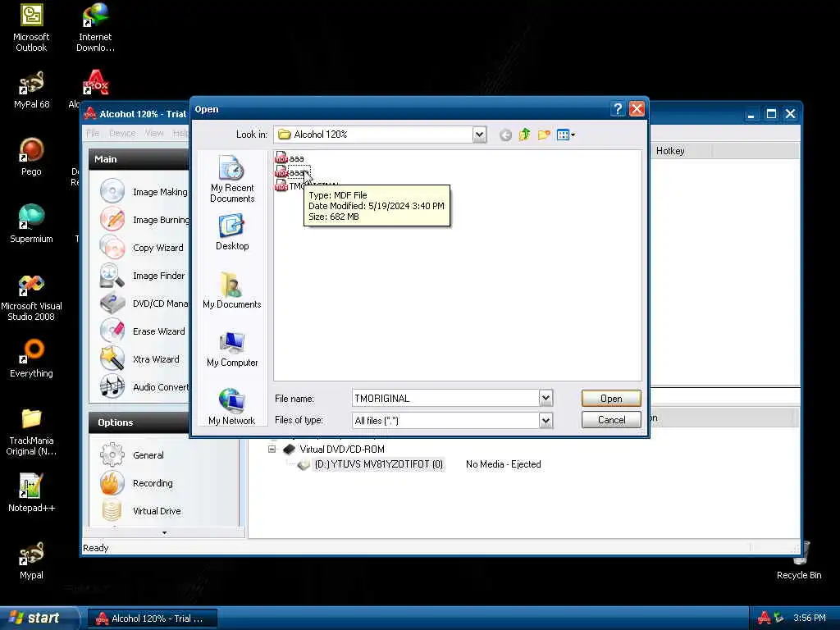Start the Copy Wizard icon
Screen dimensions: 840x630
tap(112, 247)
